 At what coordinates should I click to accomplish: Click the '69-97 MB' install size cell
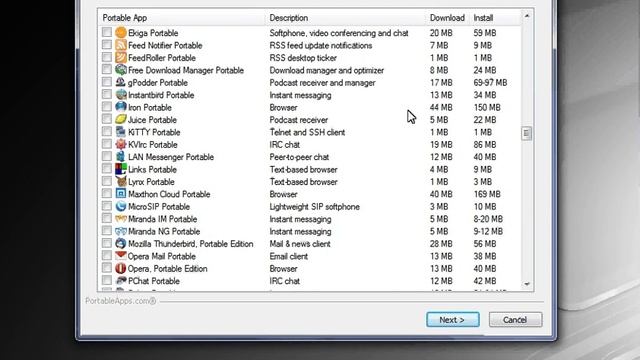pos(490,82)
